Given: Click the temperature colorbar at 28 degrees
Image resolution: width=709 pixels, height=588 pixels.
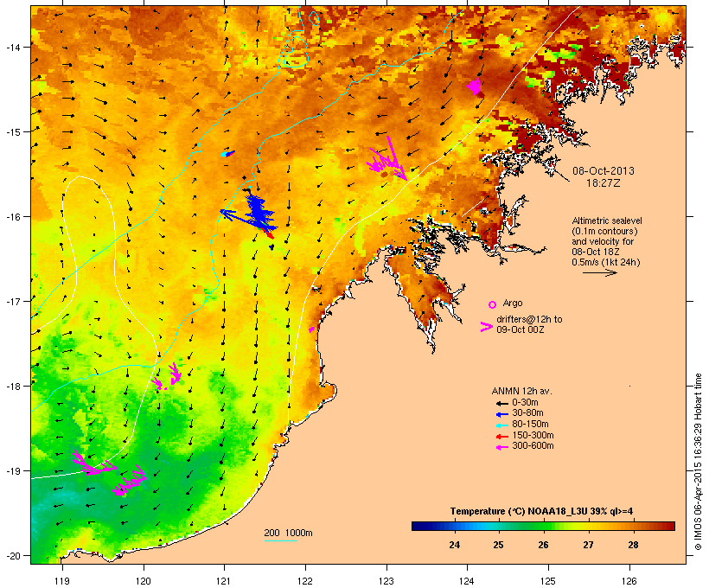Looking at the screenshot, I should pos(633,526).
